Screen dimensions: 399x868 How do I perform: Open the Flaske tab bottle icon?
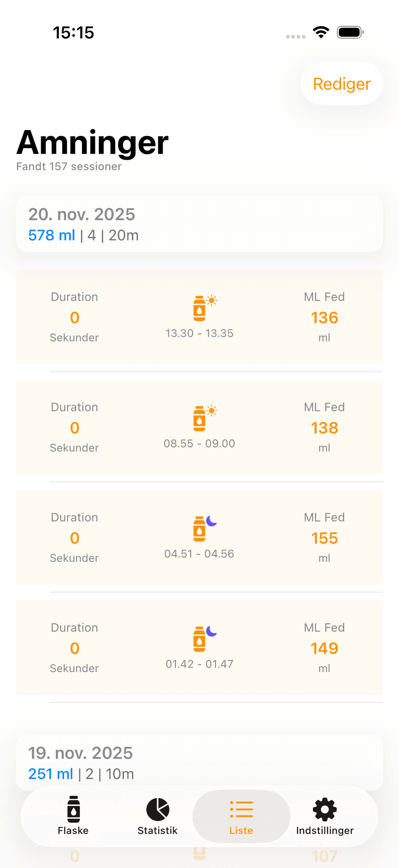pyautogui.click(x=73, y=809)
